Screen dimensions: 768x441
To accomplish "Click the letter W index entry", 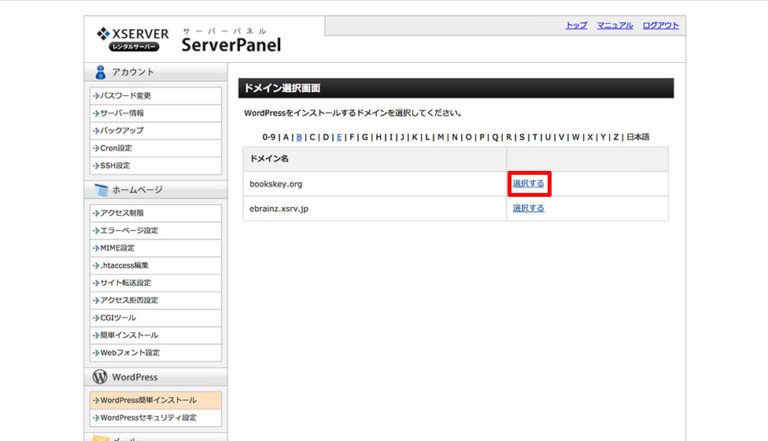I will [x=576, y=137].
